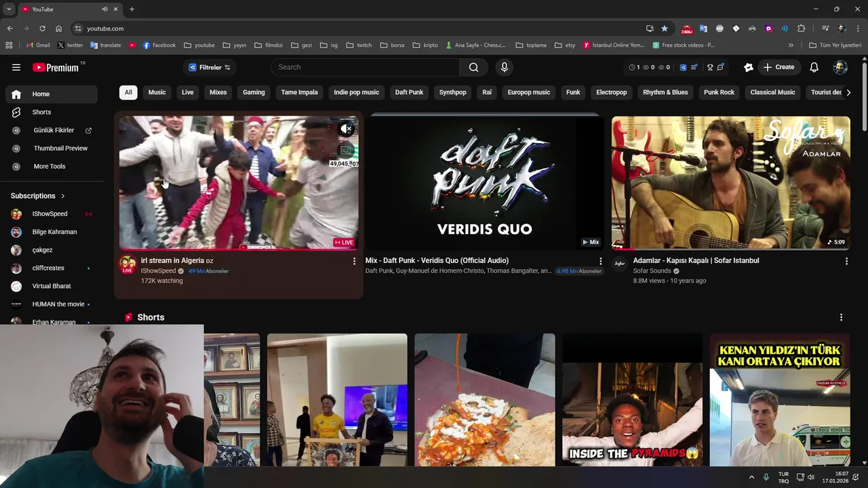This screenshot has height=488, width=868.
Task: Select the Daft Punk chip
Action: (409, 92)
